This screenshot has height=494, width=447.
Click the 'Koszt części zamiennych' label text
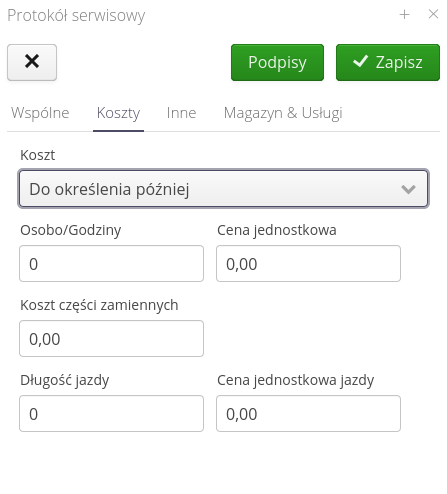[99, 305]
